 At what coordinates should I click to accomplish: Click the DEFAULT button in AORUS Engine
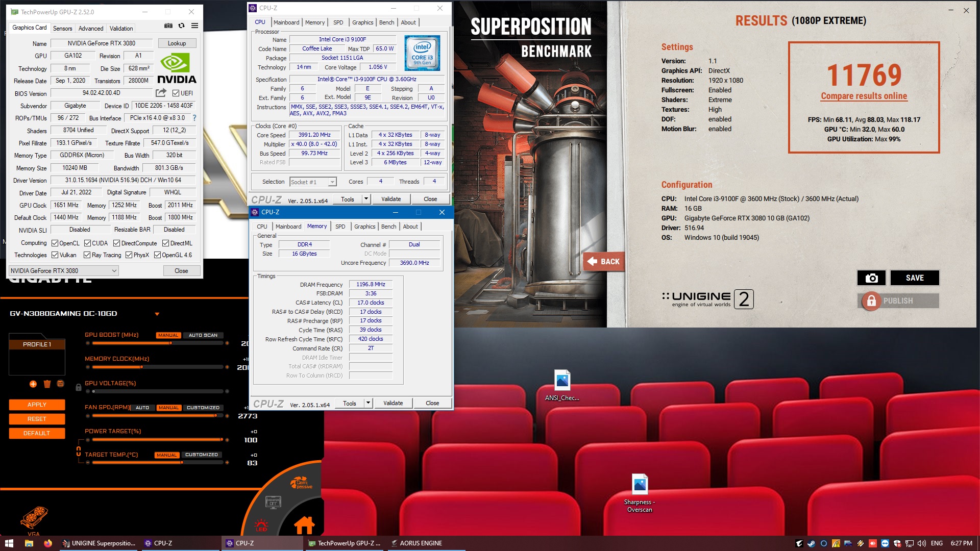(x=37, y=433)
